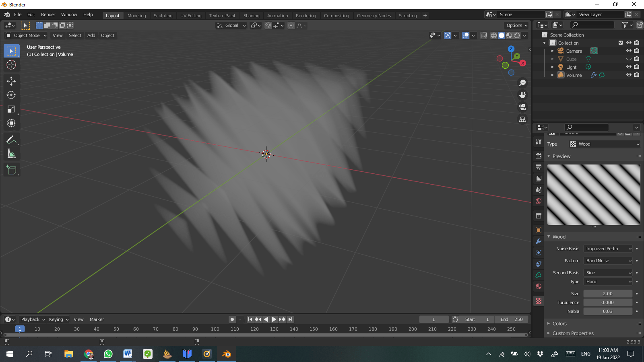Open Blender from the Windows taskbar

coord(226,354)
